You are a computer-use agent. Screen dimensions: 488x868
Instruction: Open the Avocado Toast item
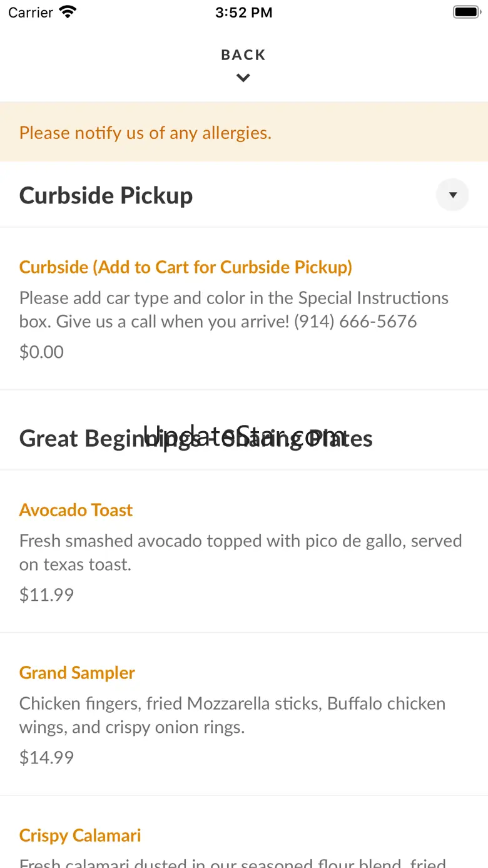(76, 510)
